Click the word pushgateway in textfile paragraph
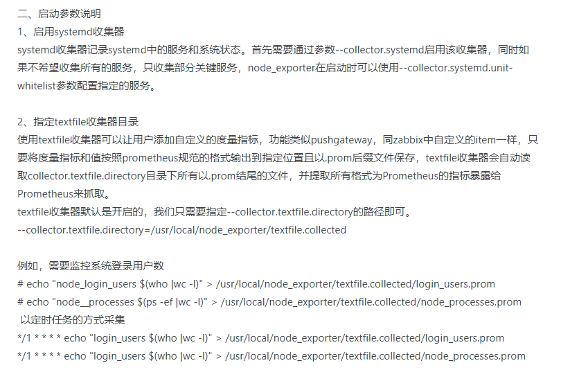 point(341,140)
